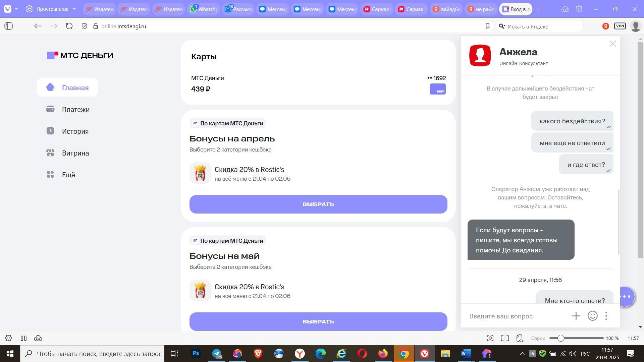Toggle the VPN button
The image size is (644, 362).
coord(620,26)
